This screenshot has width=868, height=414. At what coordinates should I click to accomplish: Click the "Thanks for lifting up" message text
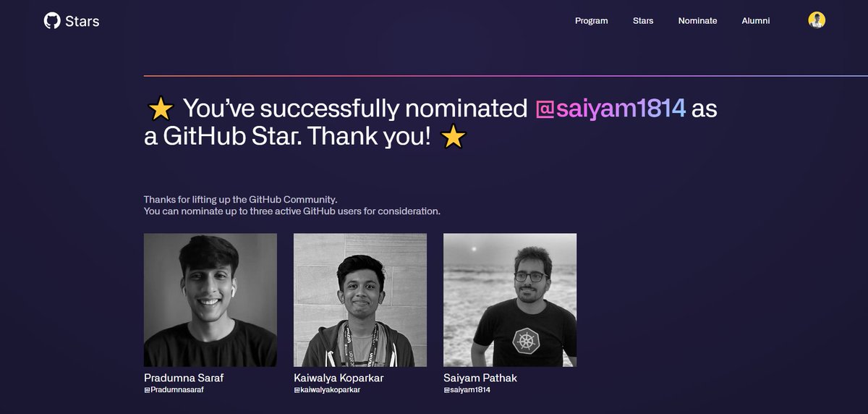(x=241, y=199)
